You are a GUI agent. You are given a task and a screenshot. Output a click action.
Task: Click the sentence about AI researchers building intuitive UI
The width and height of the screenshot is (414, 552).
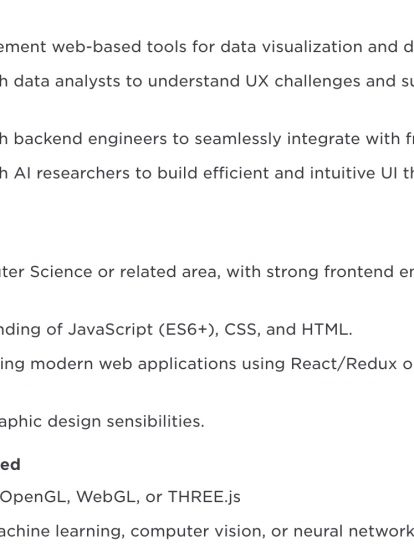(x=207, y=173)
